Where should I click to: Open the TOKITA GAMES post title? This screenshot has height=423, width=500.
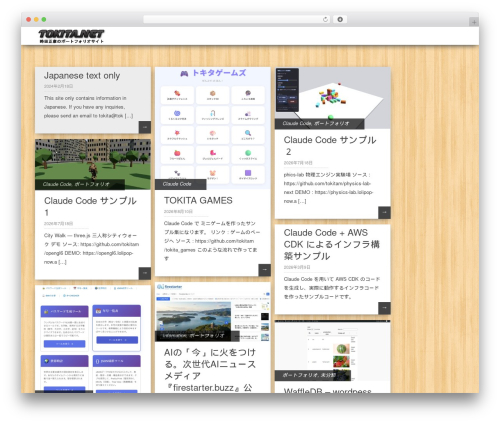pos(198,200)
